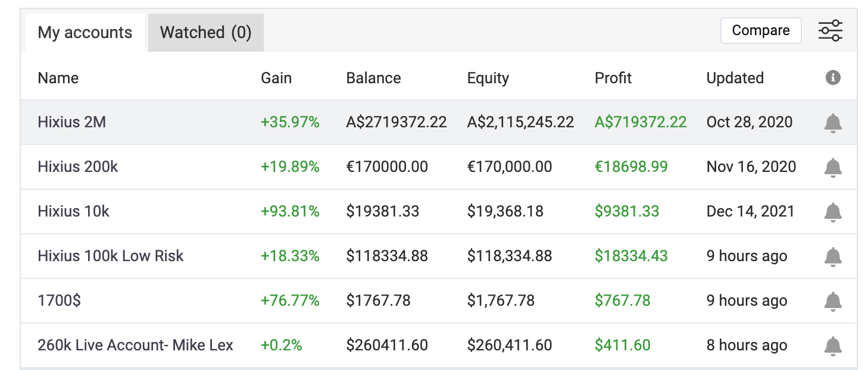Sort table by Profit column header
Screen dimensions: 868x370
pos(613,78)
